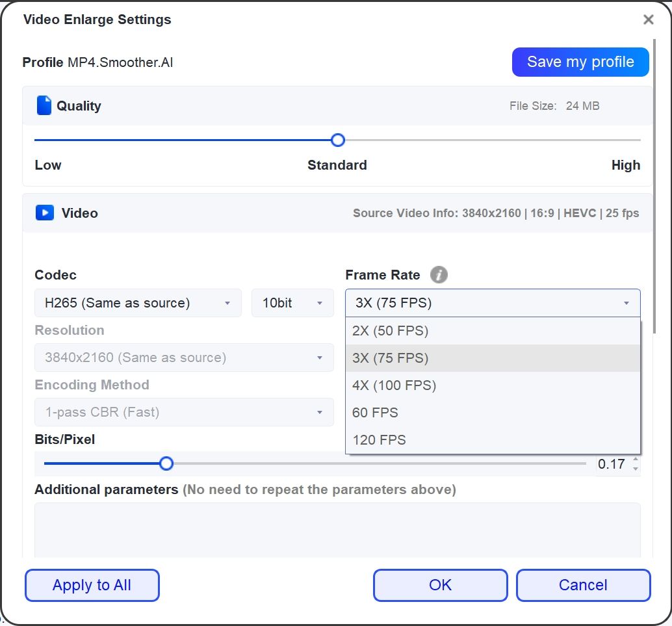Close the Video Enlarge Settings dialog
The image size is (672, 626).
(648, 20)
